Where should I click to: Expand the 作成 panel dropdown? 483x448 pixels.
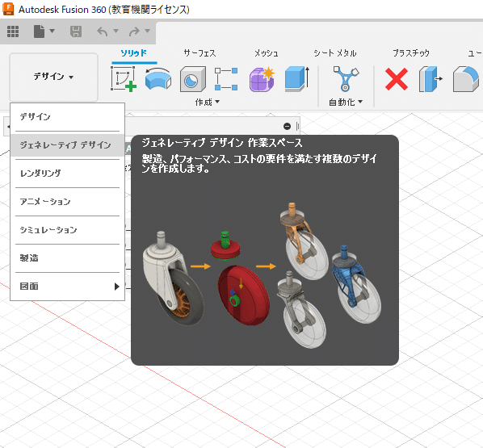click(208, 102)
